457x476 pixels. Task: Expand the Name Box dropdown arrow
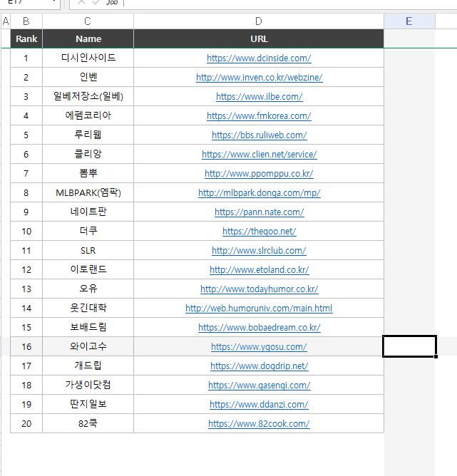point(54,3)
